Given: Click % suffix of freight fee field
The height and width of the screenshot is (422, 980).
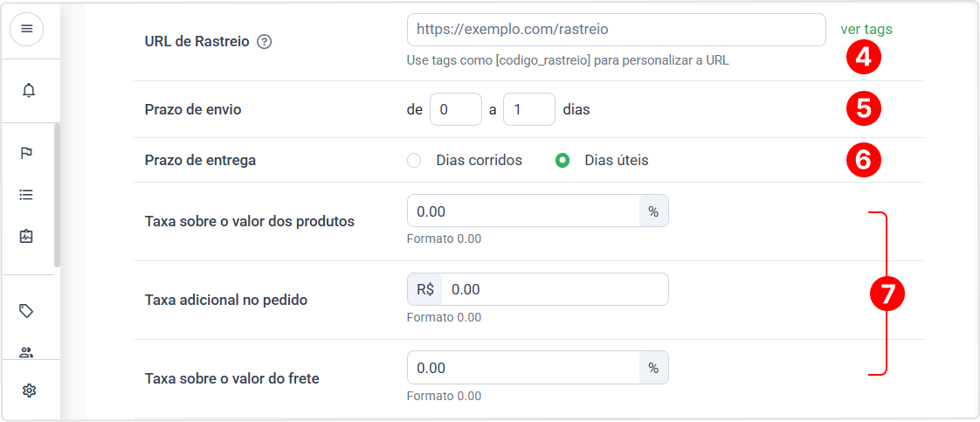Looking at the screenshot, I should pyautogui.click(x=653, y=368).
